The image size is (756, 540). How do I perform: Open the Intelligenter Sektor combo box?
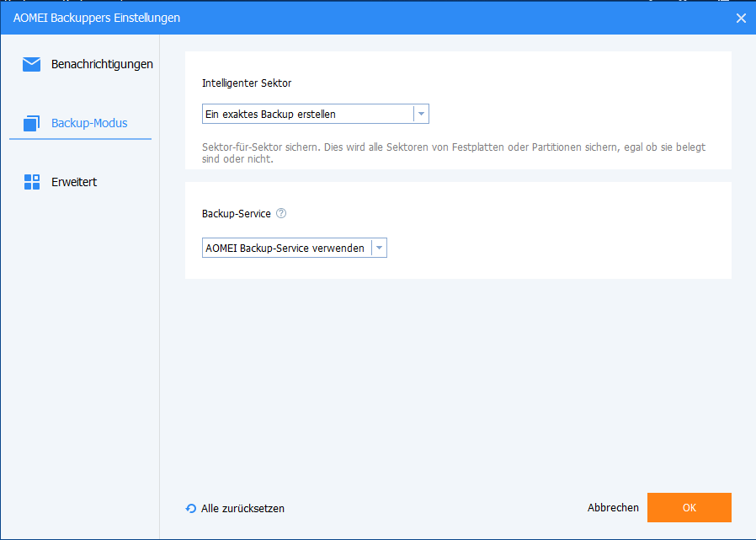316,114
